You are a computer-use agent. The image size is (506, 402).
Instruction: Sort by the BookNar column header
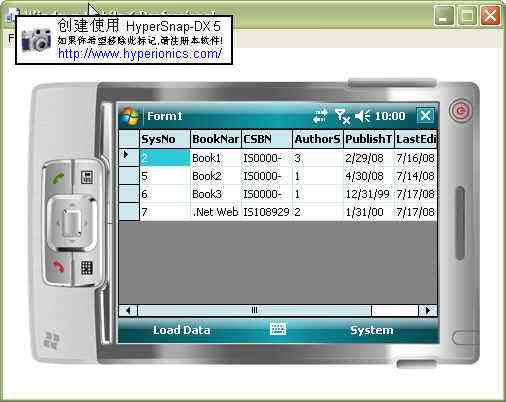pyautogui.click(x=216, y=139)
